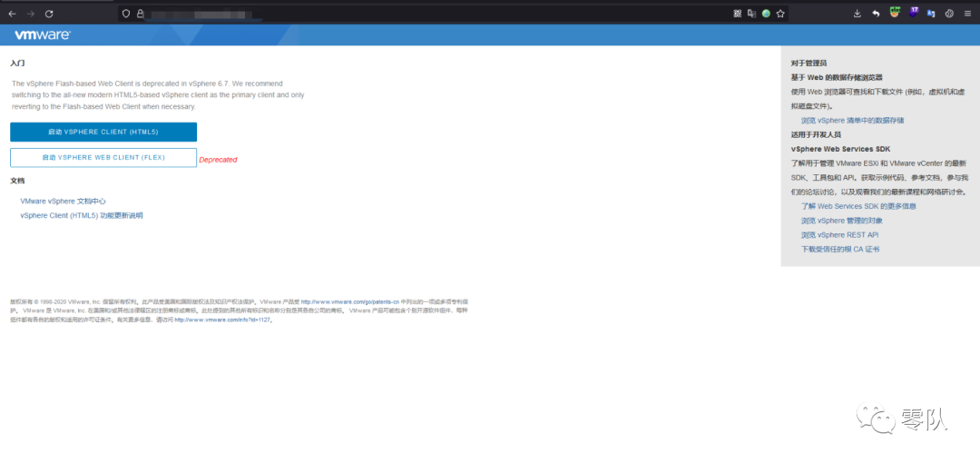The width and height of the screenshot is (980, 463).
Task: Click the 入门 heading
Action: (x=17, y=64)
